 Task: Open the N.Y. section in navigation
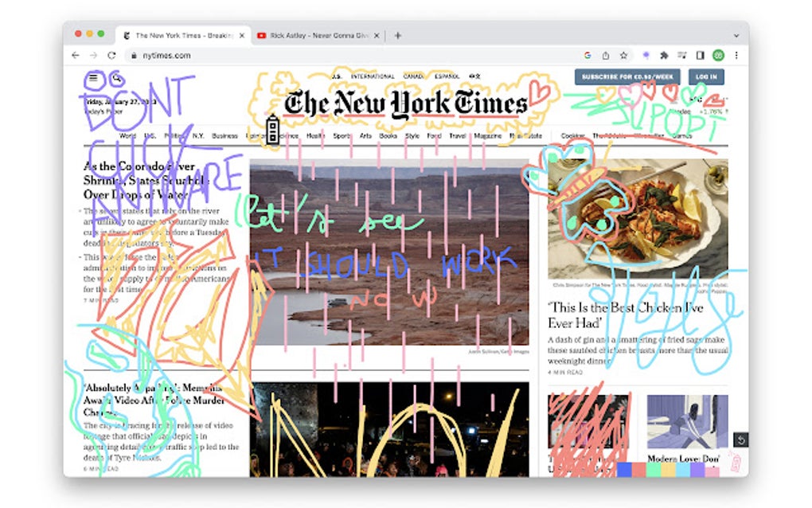(197, 135)
